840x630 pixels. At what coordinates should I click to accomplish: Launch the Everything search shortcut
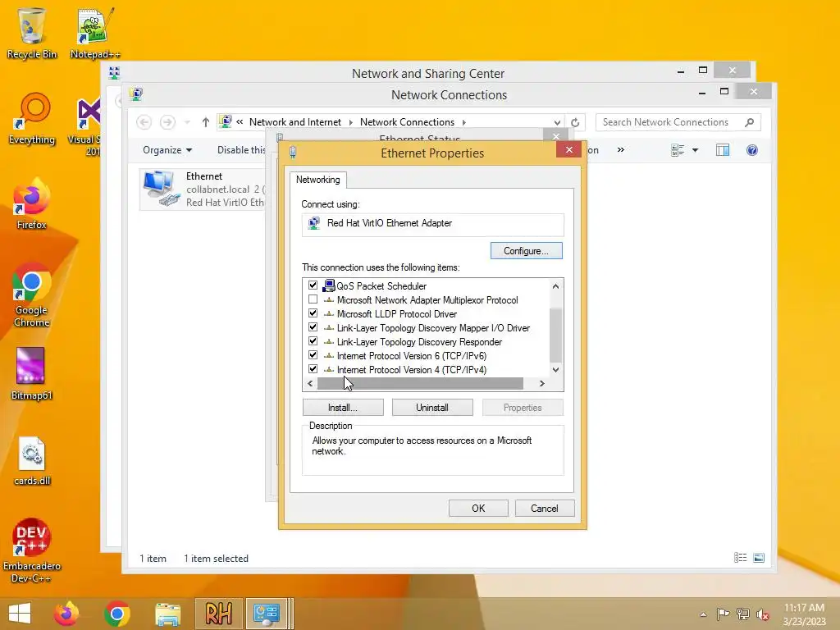point(32,119)
